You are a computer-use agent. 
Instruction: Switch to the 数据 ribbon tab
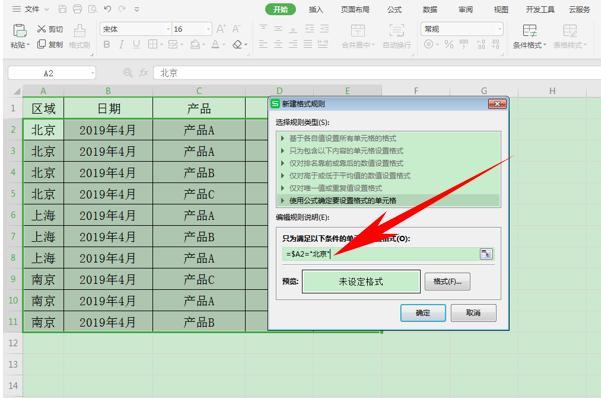430,10
